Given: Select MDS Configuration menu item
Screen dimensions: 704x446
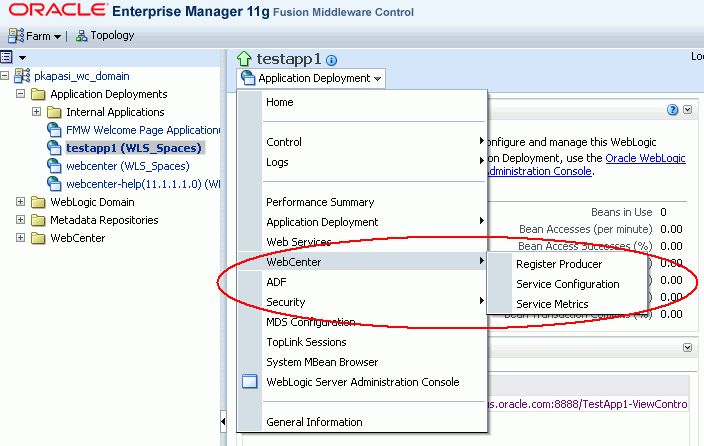Looking at the screenshot, I should click(311, 322).
